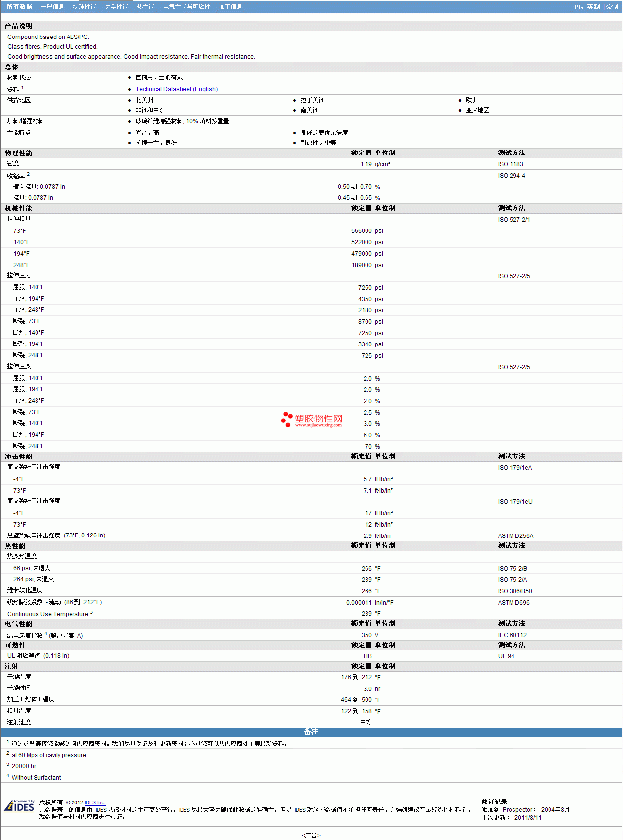
Task: Click the UL 94 text
Action: tap(506, 656)
